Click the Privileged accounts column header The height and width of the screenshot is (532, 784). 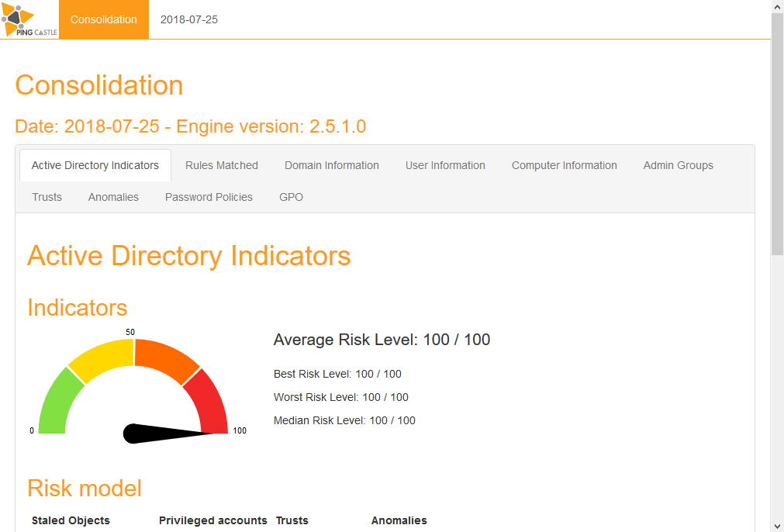click(x=213, y=520)
